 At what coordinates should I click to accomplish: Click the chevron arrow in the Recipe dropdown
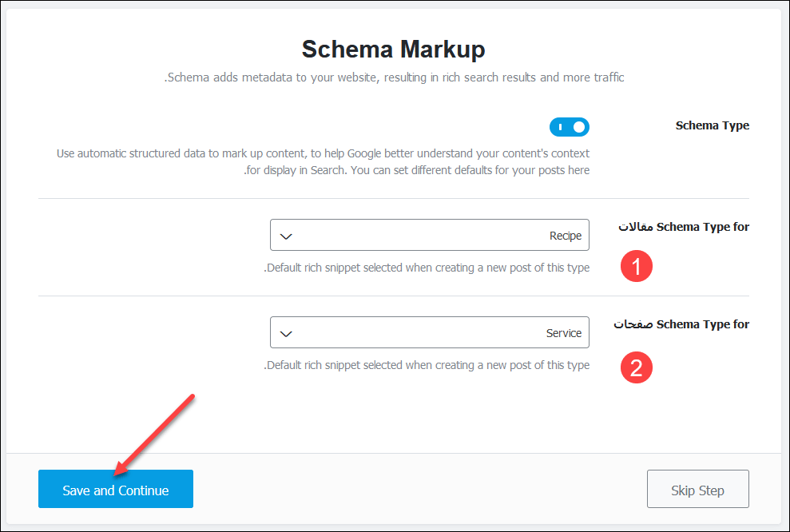(287, 236)
